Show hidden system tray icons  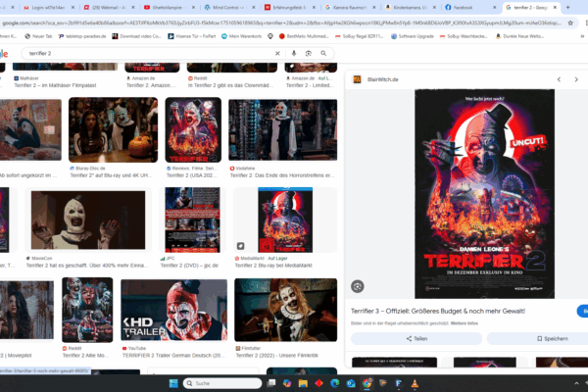pos(576,383)
